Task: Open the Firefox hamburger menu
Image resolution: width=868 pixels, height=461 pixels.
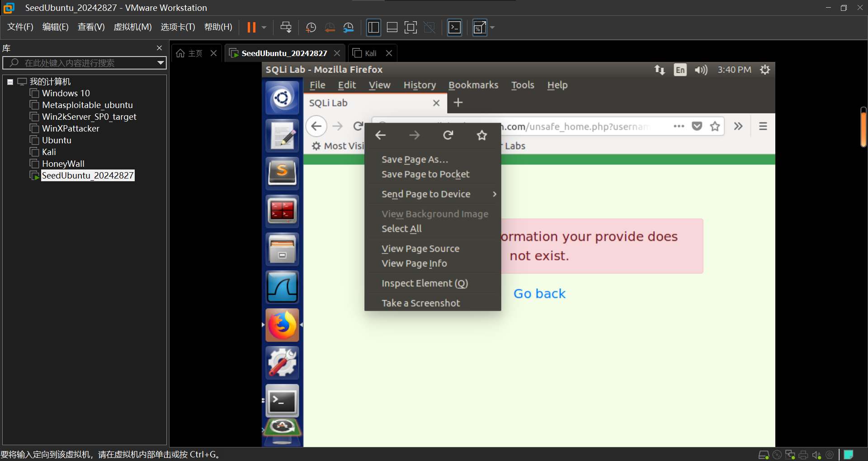Action: coord(763,126)
